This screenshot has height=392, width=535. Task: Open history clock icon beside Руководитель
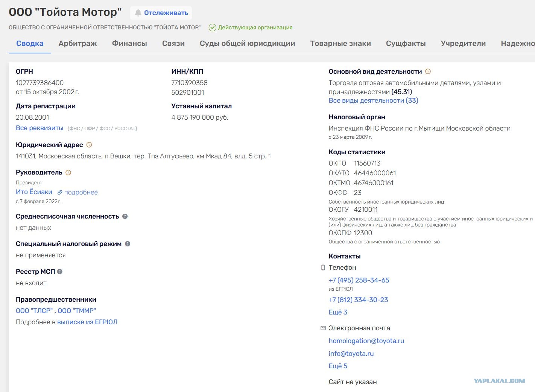[x=68, y=173]
